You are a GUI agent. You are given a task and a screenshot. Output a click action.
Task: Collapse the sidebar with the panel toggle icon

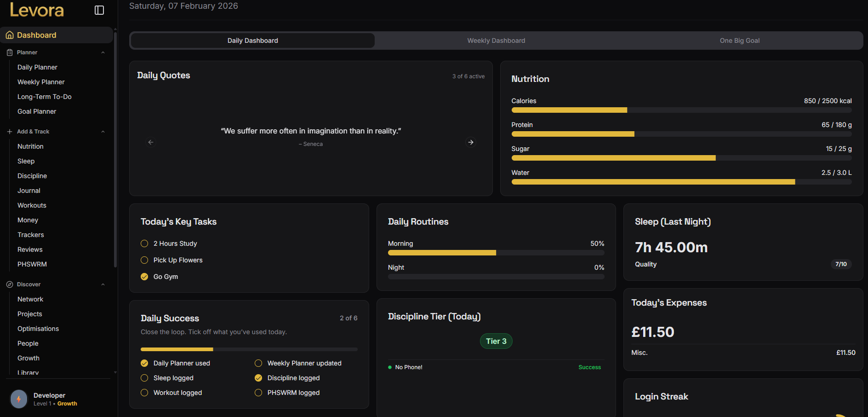point(99,10)
